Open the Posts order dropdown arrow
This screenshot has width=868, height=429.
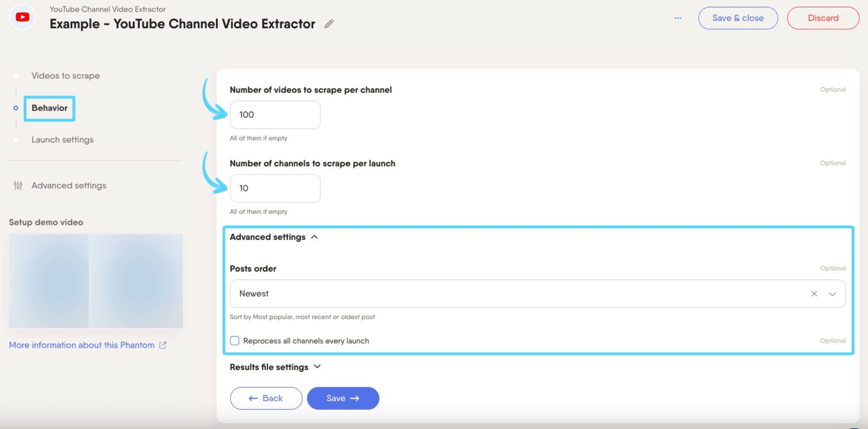(832, 294)
